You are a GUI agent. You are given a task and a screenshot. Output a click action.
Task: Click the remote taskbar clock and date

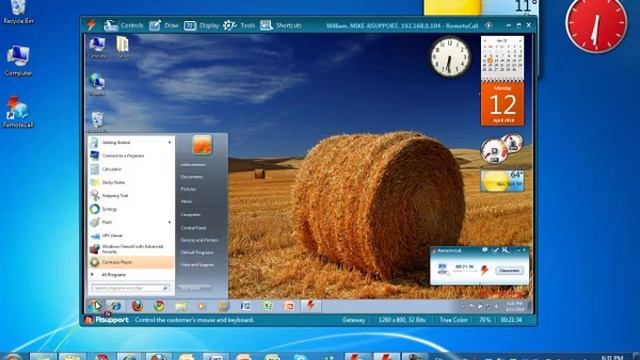[514, 306]
